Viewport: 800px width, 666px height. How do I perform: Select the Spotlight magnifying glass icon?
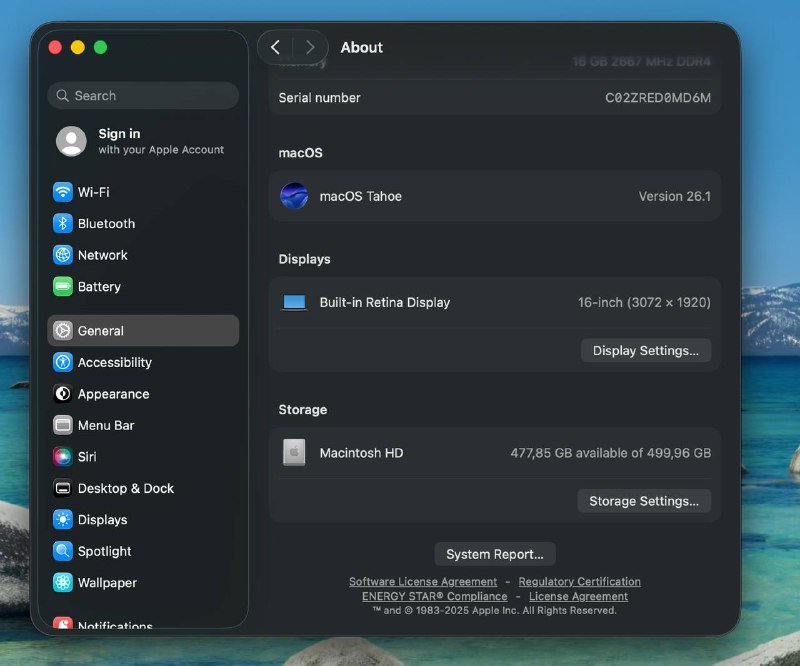[x=62, y=551]
